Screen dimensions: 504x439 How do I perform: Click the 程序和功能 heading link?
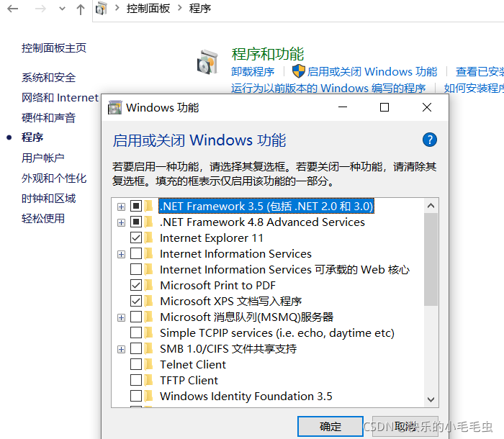[x=267, y=54]
